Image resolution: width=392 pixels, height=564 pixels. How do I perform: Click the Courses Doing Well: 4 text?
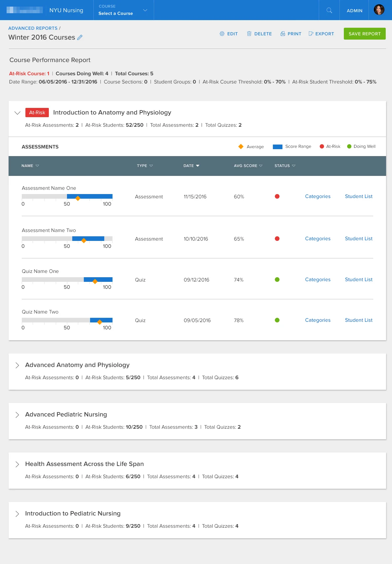[82, 74]
